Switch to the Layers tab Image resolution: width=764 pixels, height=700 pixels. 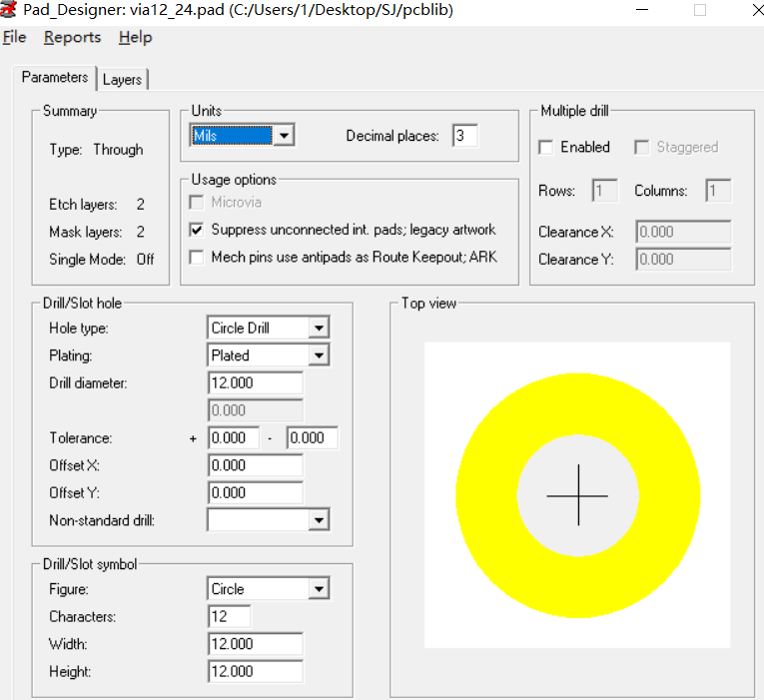[x=122, y=80]
